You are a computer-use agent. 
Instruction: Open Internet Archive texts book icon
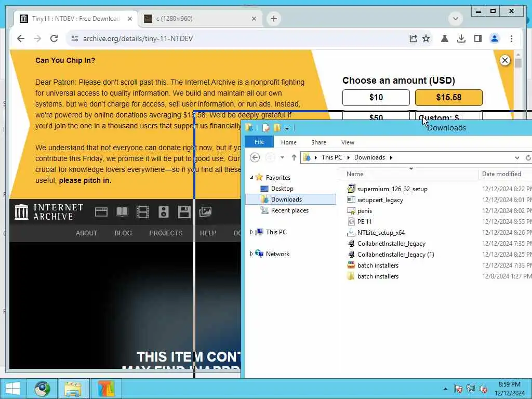[x=122, y=212]
